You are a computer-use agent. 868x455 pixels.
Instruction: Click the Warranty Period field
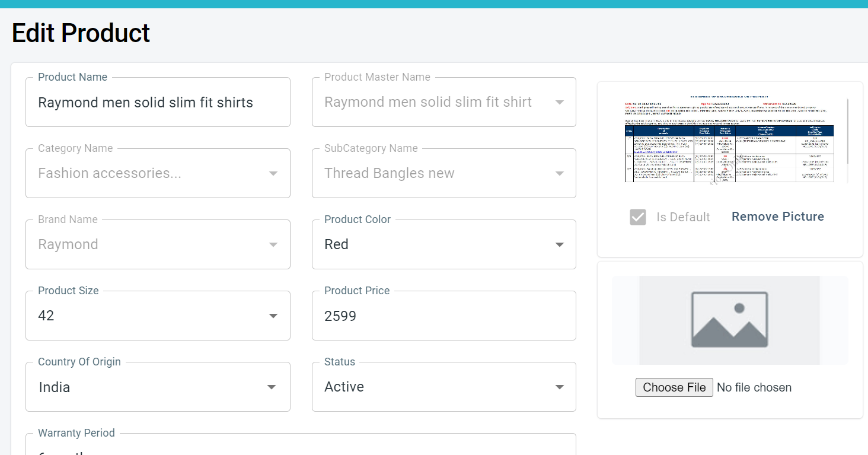(301, 444)
